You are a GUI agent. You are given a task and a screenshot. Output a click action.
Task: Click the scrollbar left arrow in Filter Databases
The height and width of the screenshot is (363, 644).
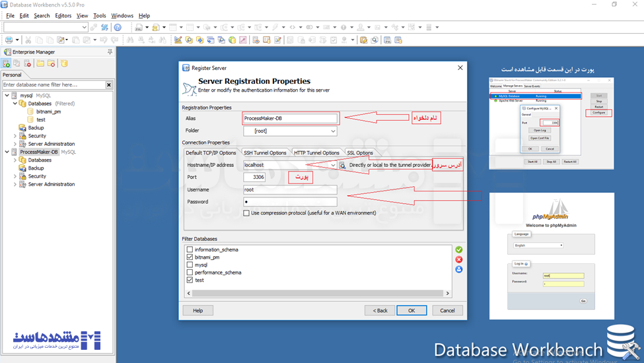(189, 293)
